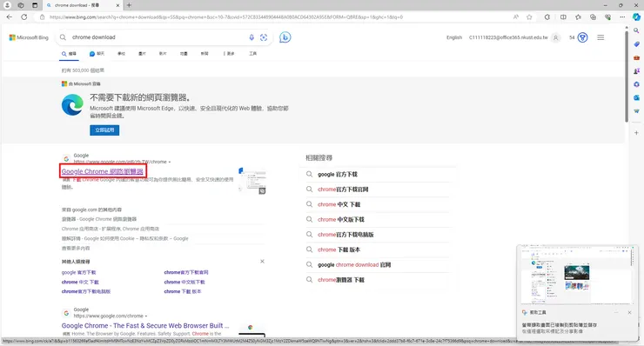644x346 pixels.
Task: Dismiss the Snipping Tool notification with X
Action: tap(629, 313)
